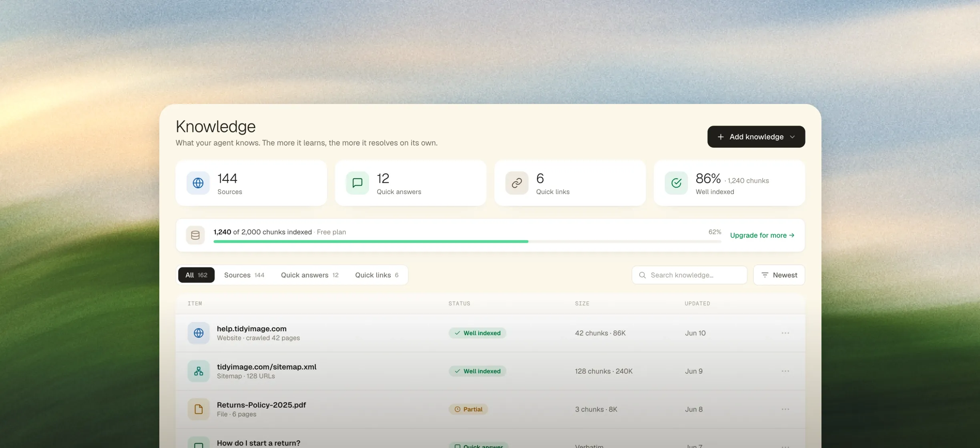Click the 62% usage percentage label
Viewport: 980px width, 448px height.
[x=715, y=232]
